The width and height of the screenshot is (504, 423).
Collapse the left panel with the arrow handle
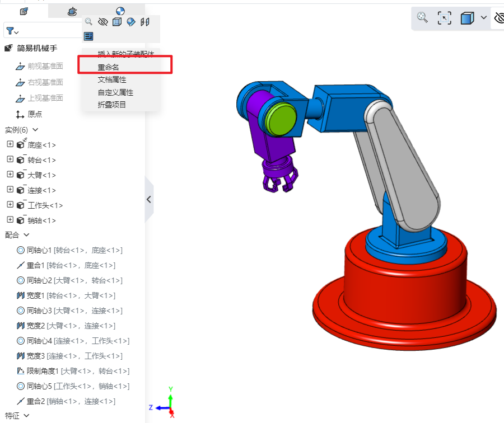pos(149,199)
